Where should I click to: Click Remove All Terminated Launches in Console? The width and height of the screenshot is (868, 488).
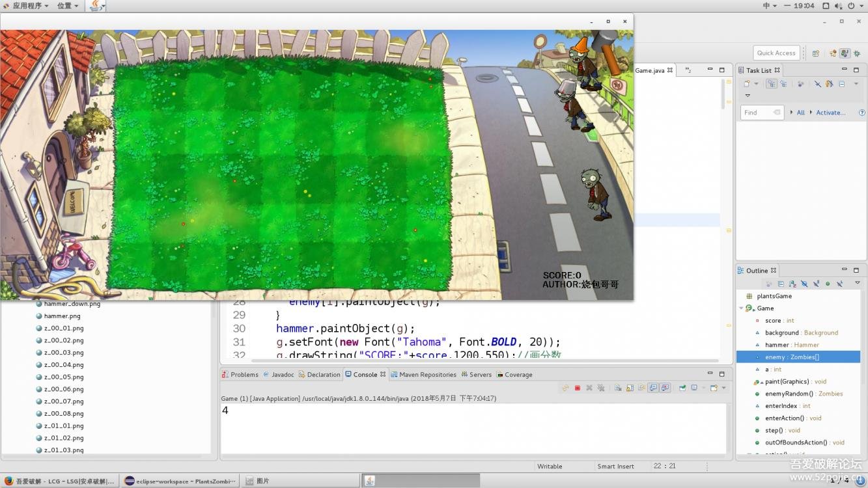(601, 388)
